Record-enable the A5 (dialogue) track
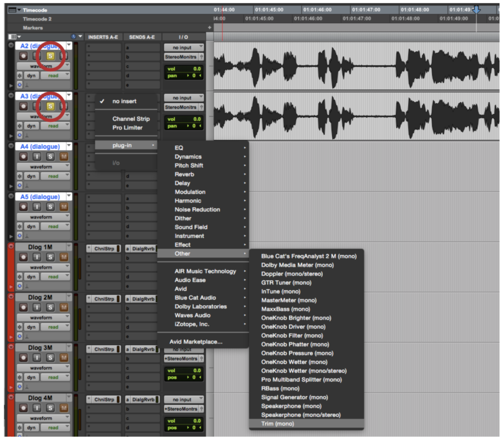Screen dimensions: 504x441 tap(23, 207)
